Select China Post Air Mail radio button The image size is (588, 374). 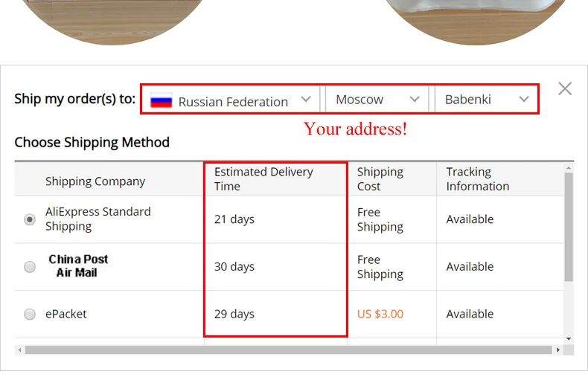tap(30, 267)
